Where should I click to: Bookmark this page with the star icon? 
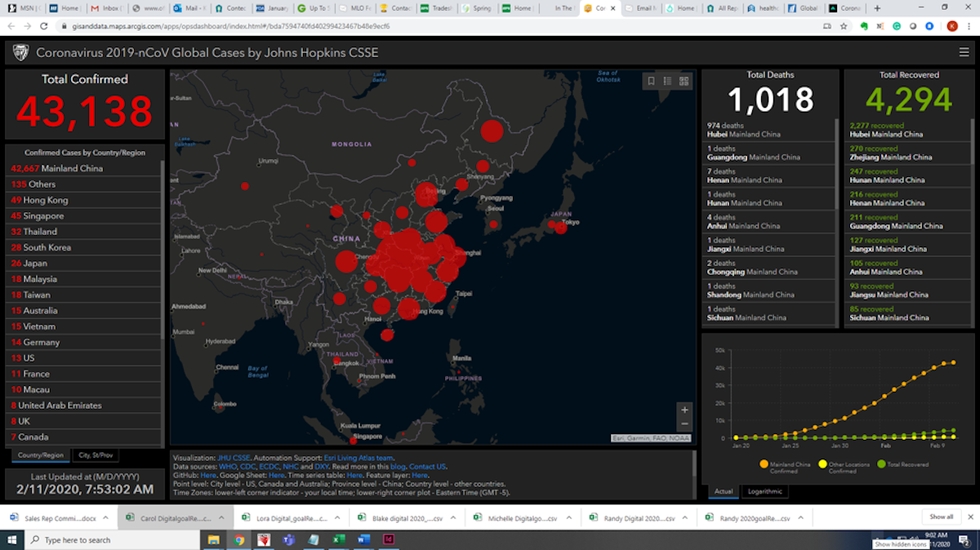tap(844, 26)
